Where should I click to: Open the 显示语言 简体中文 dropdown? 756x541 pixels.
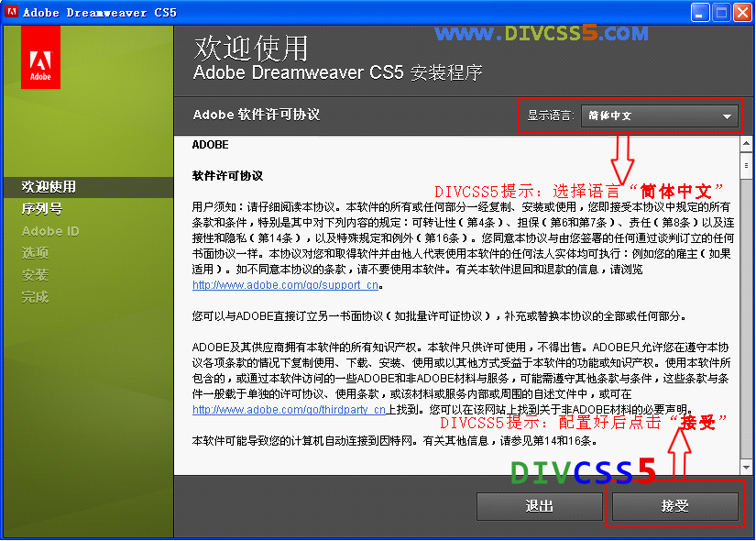pyautogui.click(x=659, y=116)
